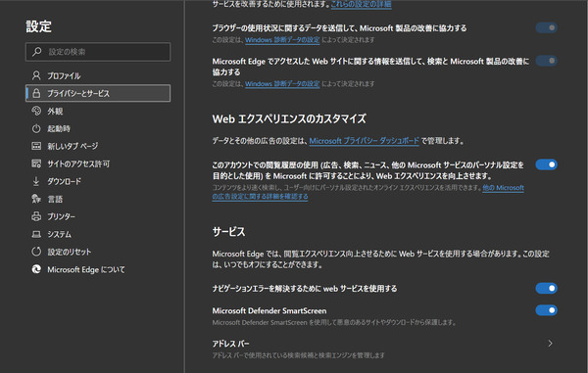Disable browsing history personalization toggle

tap(546, 164)
